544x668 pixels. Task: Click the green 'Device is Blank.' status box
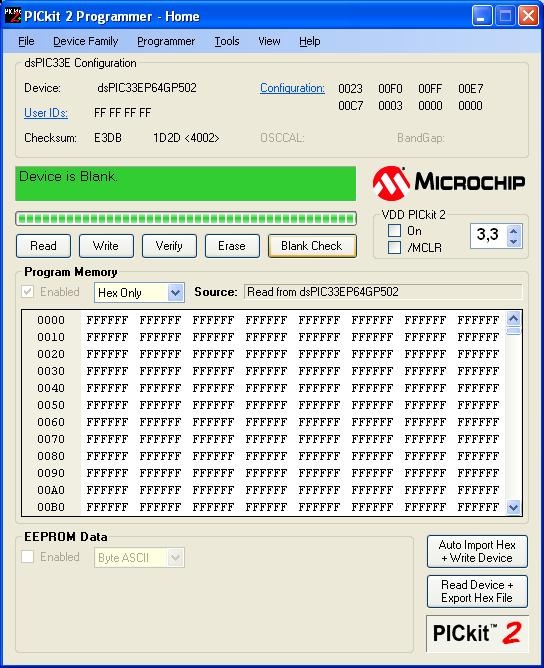[186, 184]
